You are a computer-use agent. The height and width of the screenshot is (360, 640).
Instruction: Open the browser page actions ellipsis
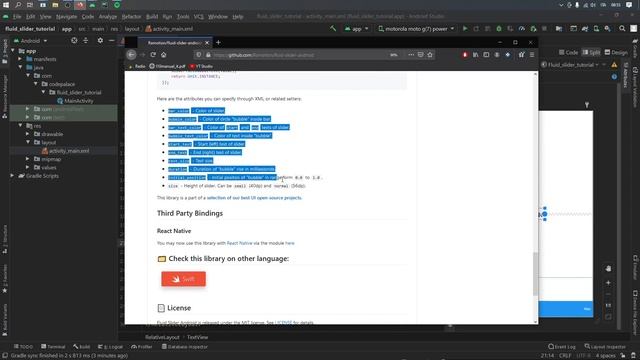point(411,55)
